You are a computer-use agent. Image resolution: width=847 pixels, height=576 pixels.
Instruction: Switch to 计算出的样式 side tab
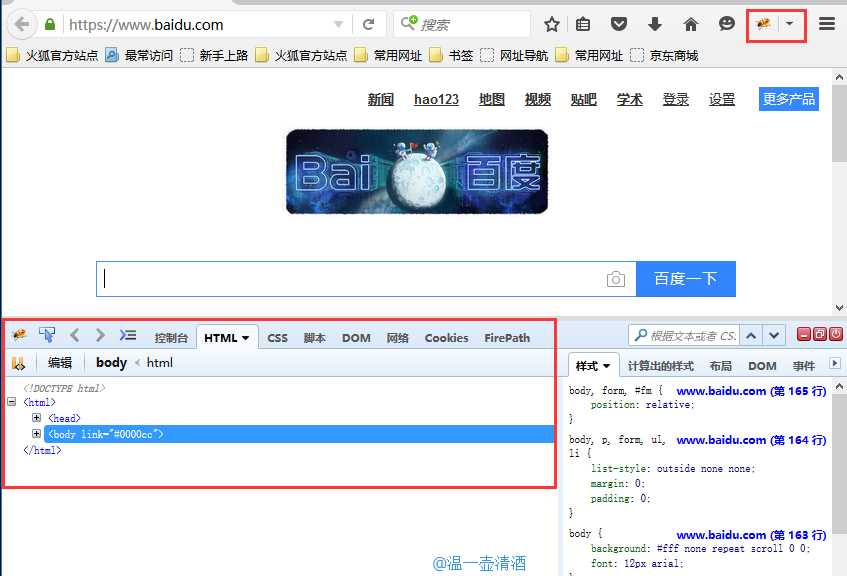tap(661, 366)
